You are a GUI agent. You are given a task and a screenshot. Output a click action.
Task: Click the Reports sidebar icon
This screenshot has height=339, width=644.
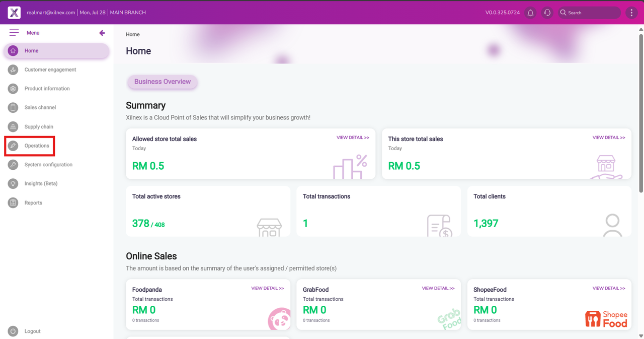tap(13, 202)
